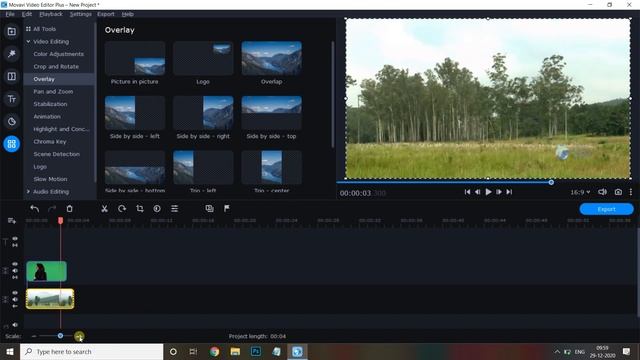This screenshot has width=640, height=360.
Task: Open Photoshop from the taskbar
Action: (x=256, y=351)
